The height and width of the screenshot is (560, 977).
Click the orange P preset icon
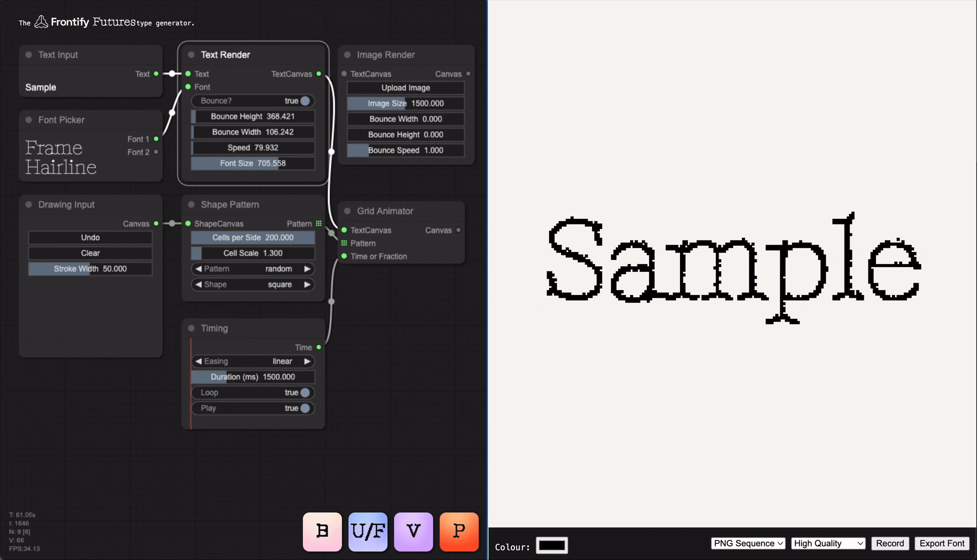459,532
